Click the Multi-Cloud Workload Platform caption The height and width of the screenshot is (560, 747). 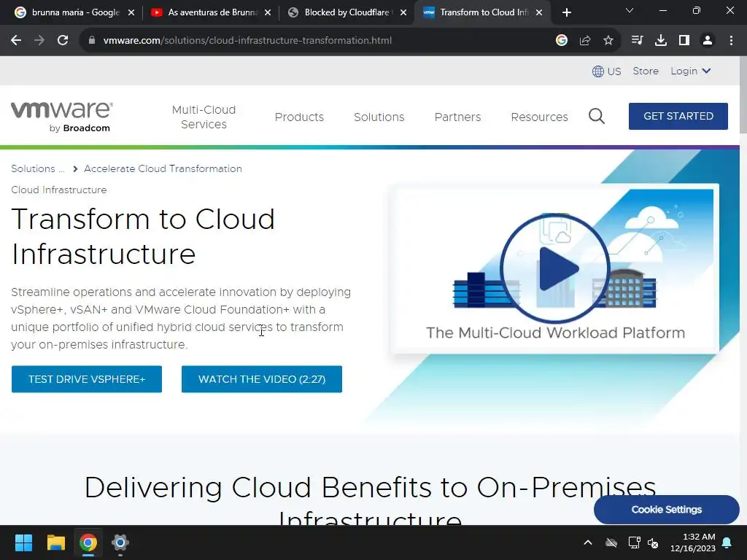click(555, 332)
